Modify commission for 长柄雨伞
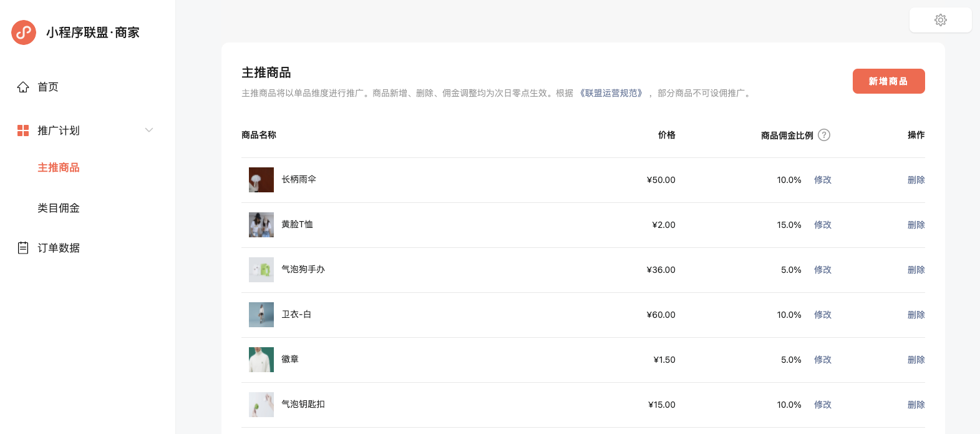The image size is (980, 434). pos(822,180)
